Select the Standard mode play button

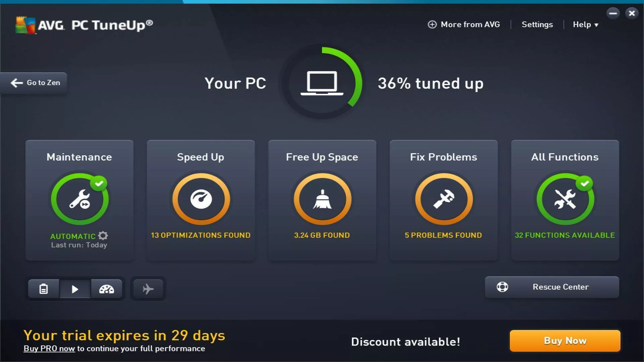tap(75, 289)
